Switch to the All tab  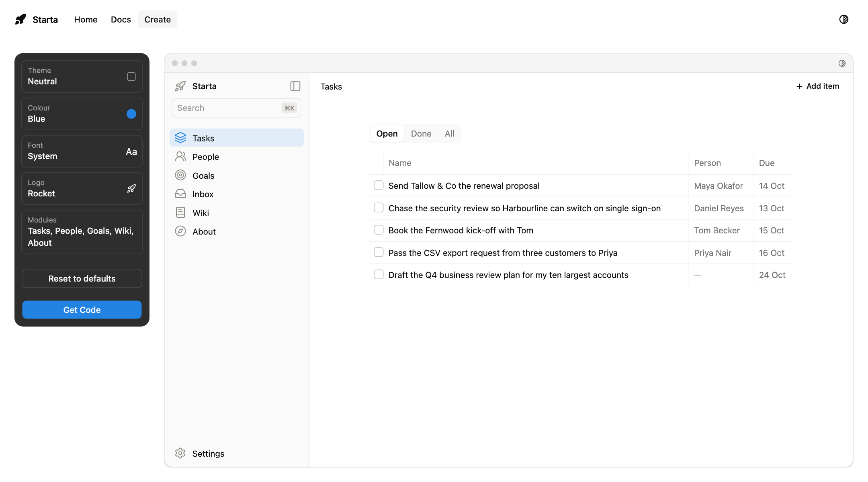coord(450,133)
